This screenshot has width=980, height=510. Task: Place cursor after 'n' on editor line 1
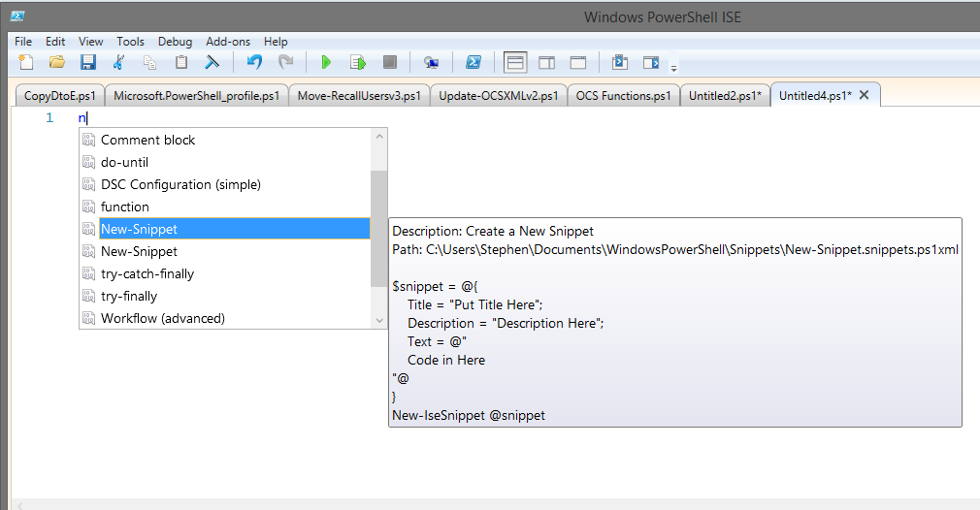[87, 117]
